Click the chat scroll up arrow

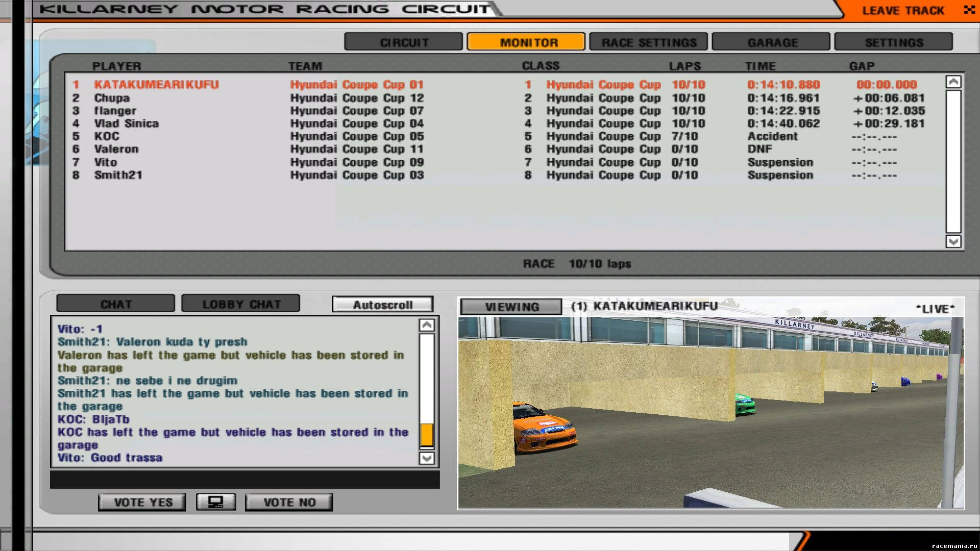tap(427, 325)
